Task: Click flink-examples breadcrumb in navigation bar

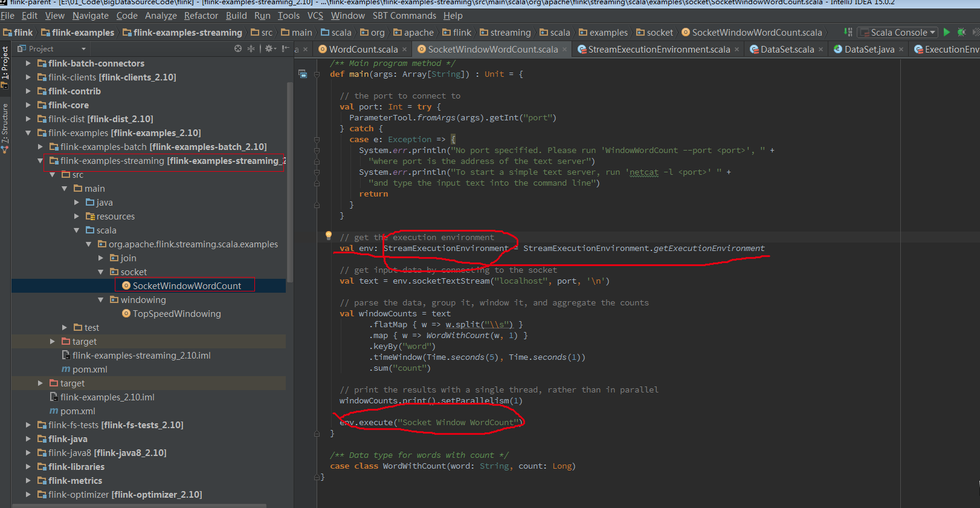Action: (78, 32)
